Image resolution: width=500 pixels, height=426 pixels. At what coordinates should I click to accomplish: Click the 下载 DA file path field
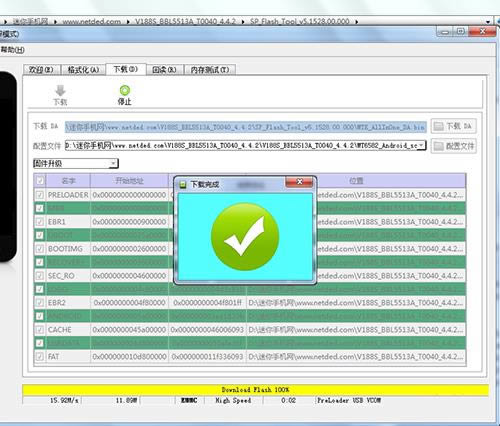[x=246, y=127]
